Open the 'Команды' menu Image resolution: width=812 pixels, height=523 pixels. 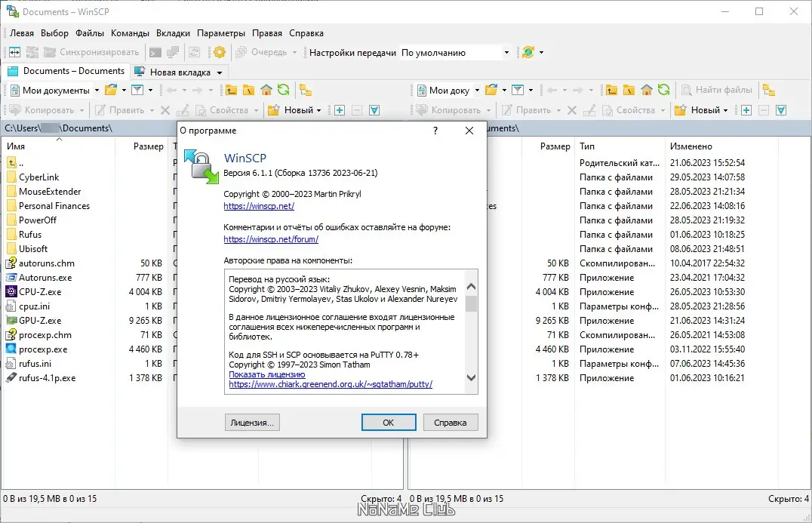coord(130,33)
